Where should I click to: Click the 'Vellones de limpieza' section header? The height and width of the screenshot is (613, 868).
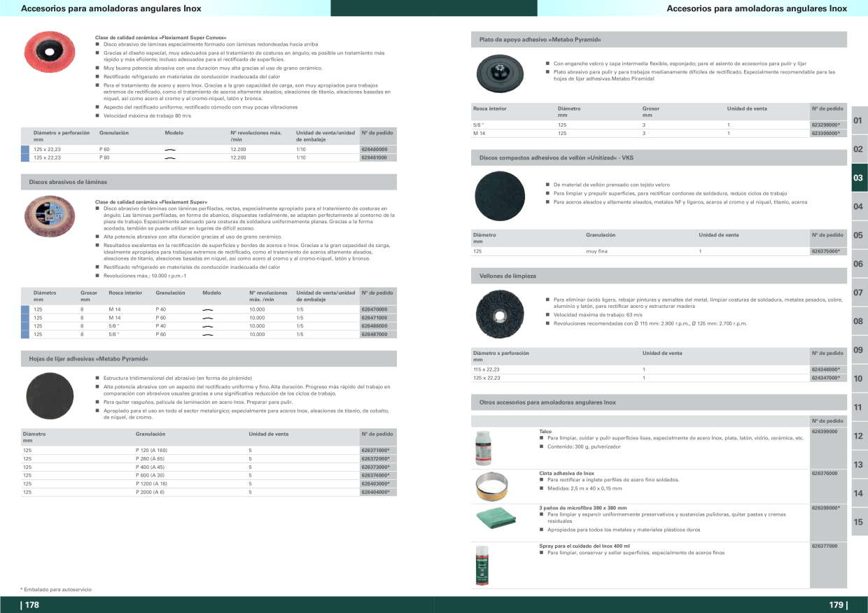click(x=659, y=276)
